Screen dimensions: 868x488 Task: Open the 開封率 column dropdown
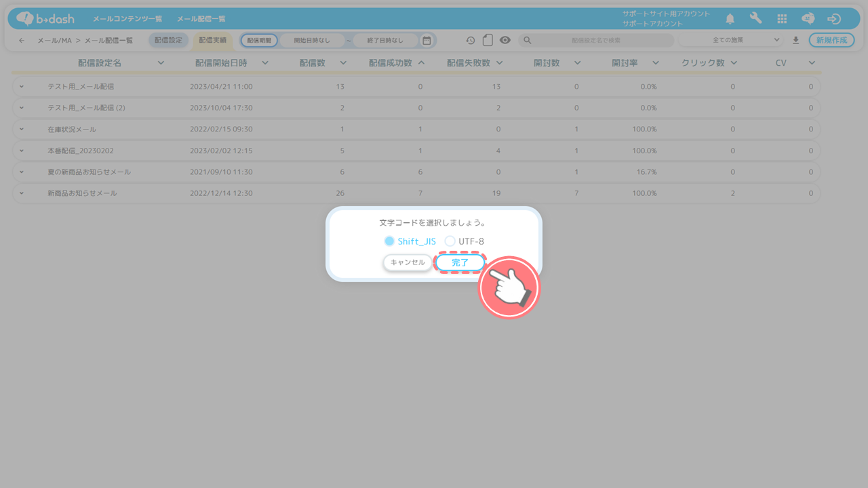tap(655, 63)
